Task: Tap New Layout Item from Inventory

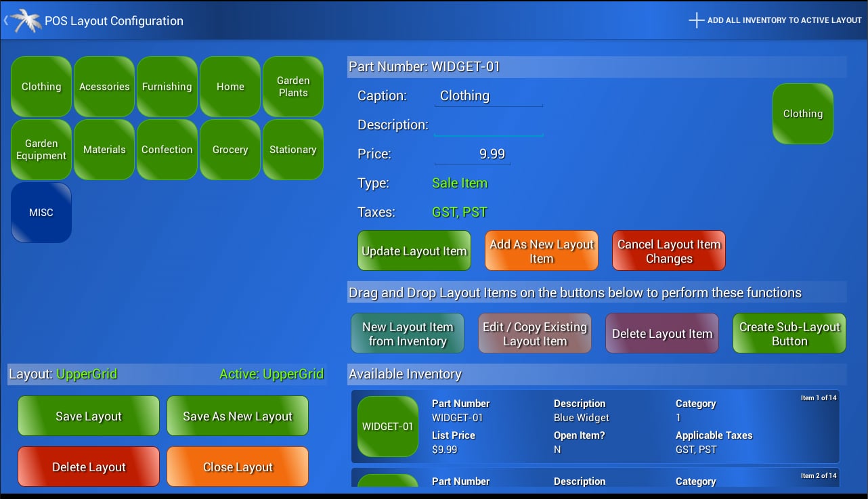Action: [408, 334]
